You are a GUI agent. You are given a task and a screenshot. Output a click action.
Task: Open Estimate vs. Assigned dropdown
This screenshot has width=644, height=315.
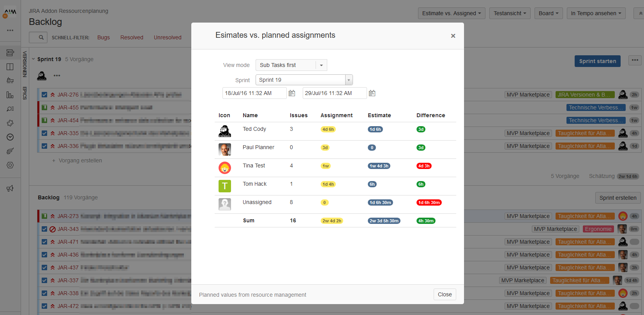click(452, 13)
